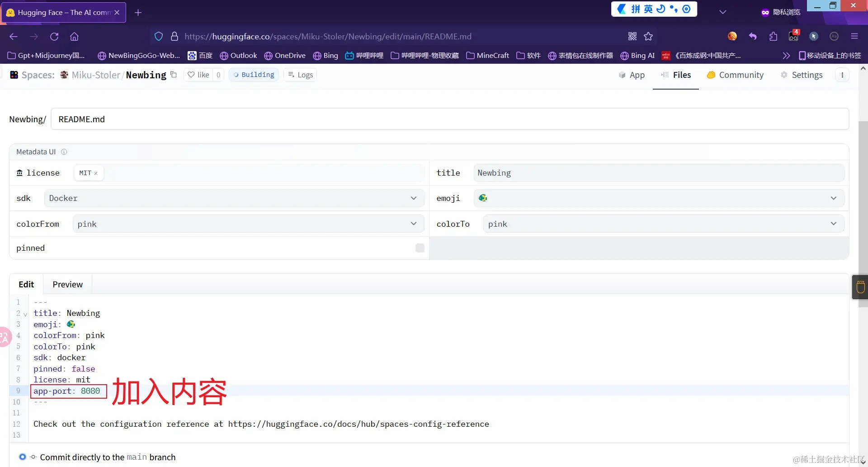Close the Hugging Face browser tab
This screenshot has height=467, width=868.
(117, 13)
